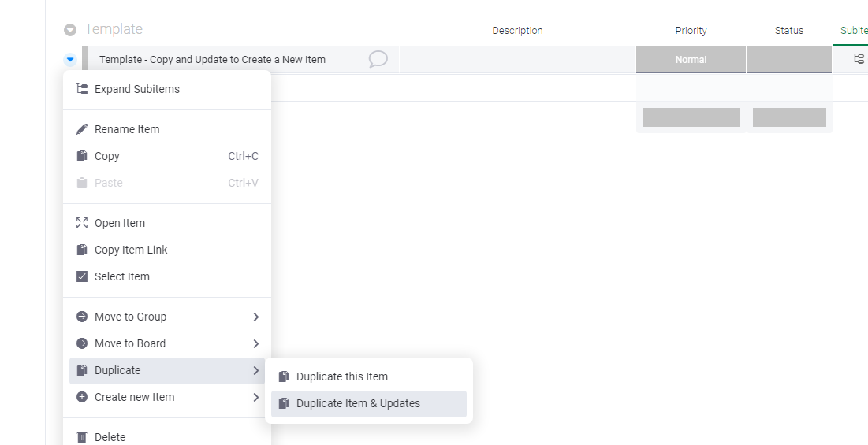The height and width of the screenshot is (445, 868).
Task: Click the gray status summary bar
Action: pos(789,117)
